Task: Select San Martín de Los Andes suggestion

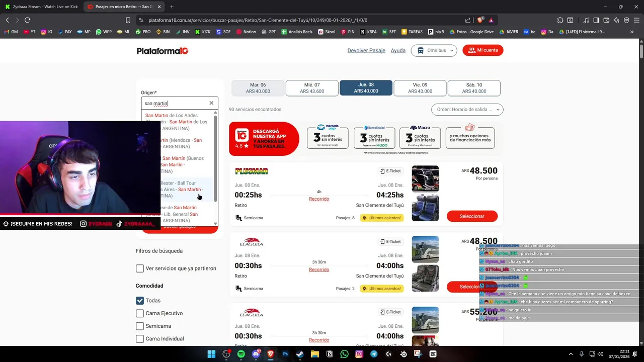Action: [x=179, y=122]
